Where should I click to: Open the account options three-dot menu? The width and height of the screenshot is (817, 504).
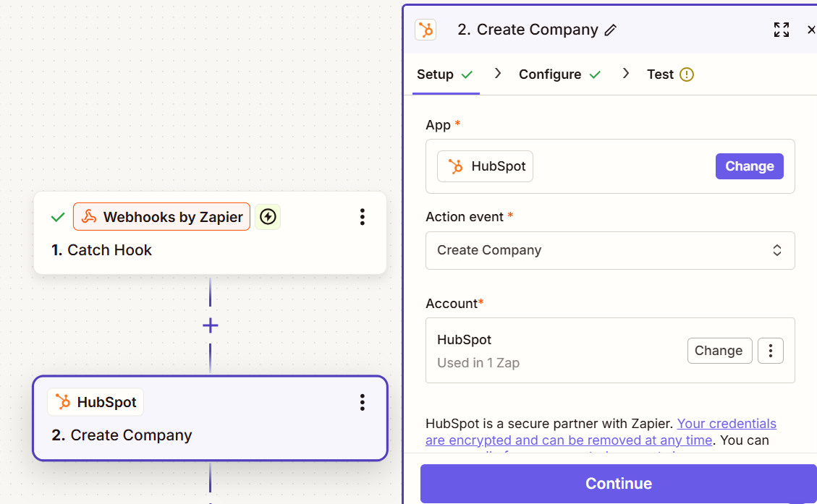point(771,351)
